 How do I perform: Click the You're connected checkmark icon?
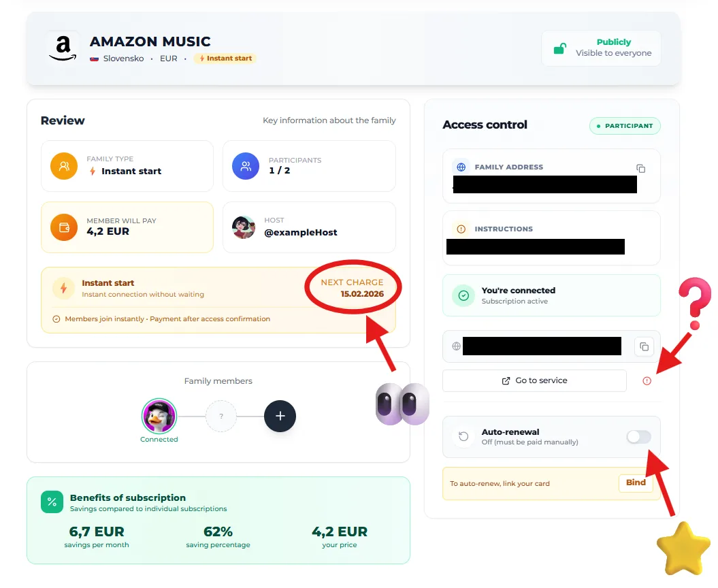tap(463, 295)
